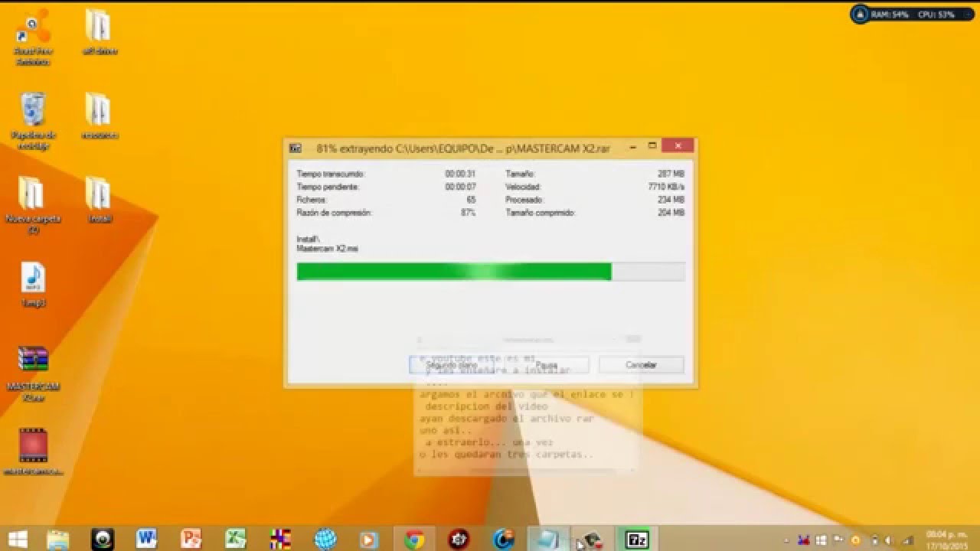Image resolution: width=980 pixels, height=551 pixels.
Task: Open Excel from the taskbar
Action: click(236, 539)
